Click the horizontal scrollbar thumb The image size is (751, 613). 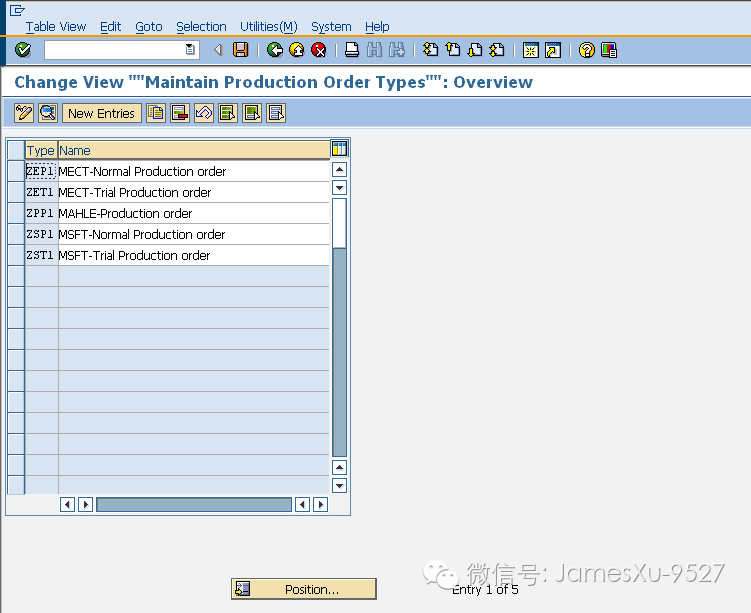(194, 504)
